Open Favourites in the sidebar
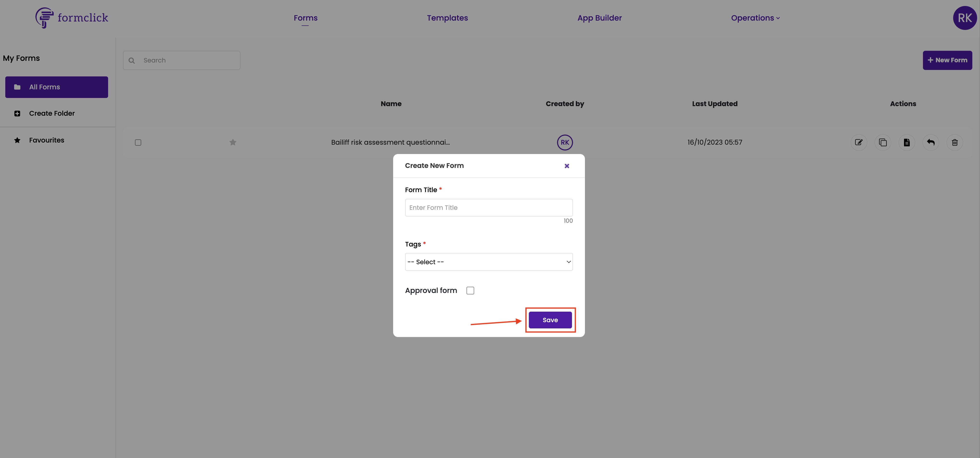Screen dimensions: 980x458 point(47,140)
